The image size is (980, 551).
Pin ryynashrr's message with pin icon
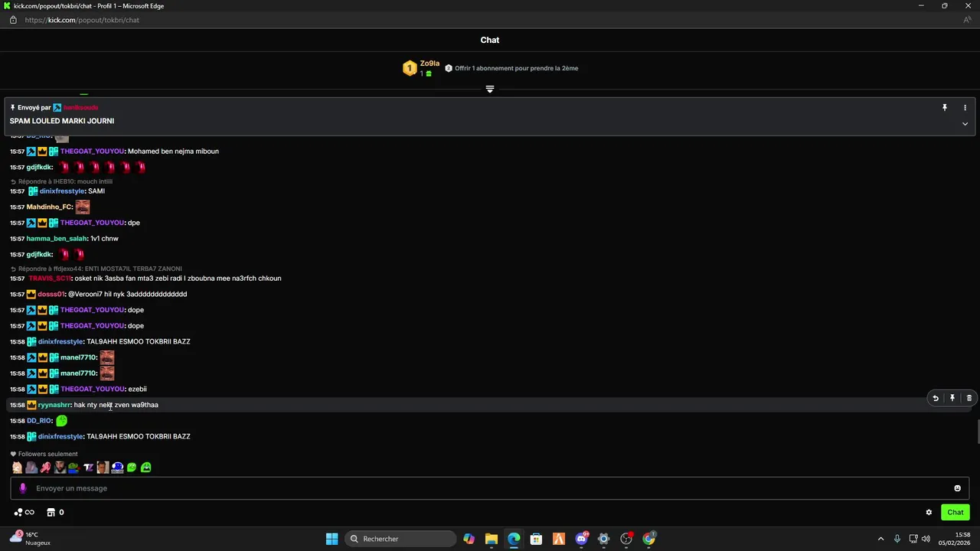pos(952,398)
